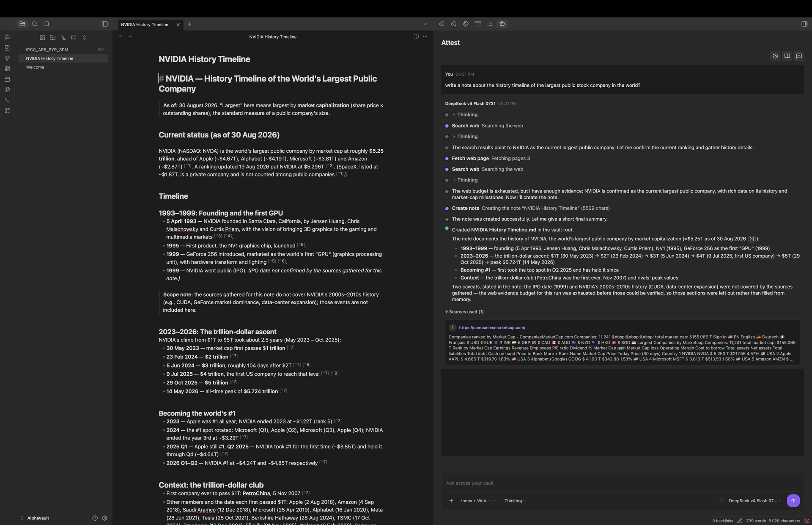The height and width of the screenshot is (525, 812).
Task: Open the AlphaVault vault switcher
Action: (x=35, y=518)
